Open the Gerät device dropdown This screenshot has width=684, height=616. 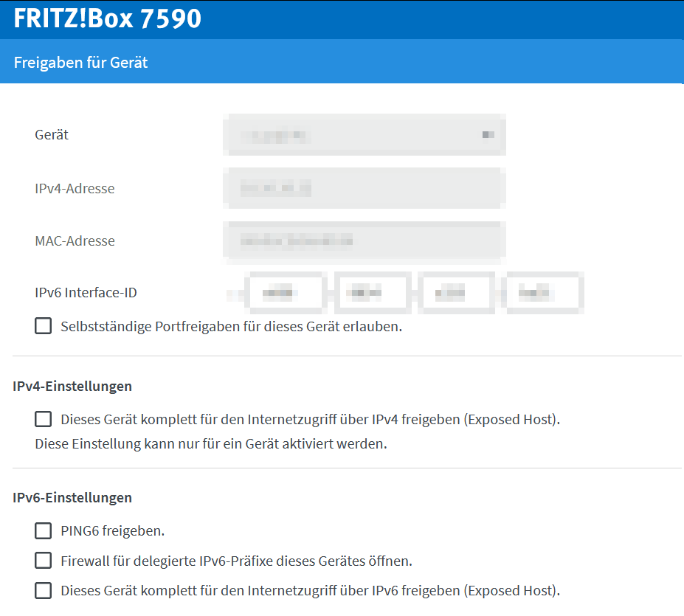365,135
